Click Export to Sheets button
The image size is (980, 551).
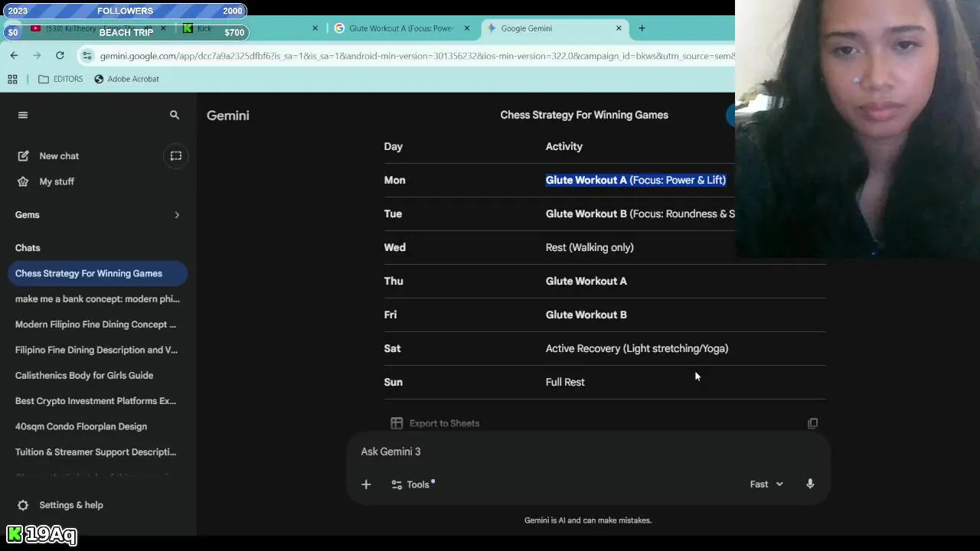click(x=435, y=423)
